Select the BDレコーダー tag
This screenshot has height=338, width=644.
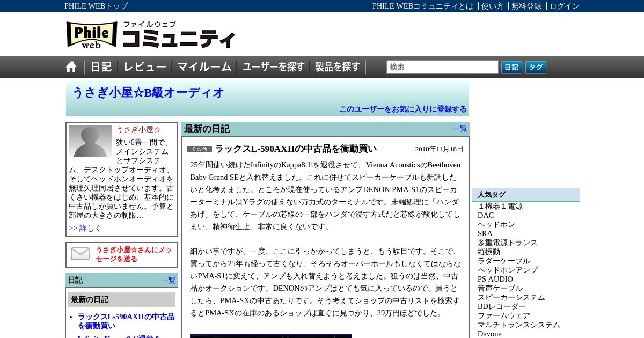click(502, 306)
